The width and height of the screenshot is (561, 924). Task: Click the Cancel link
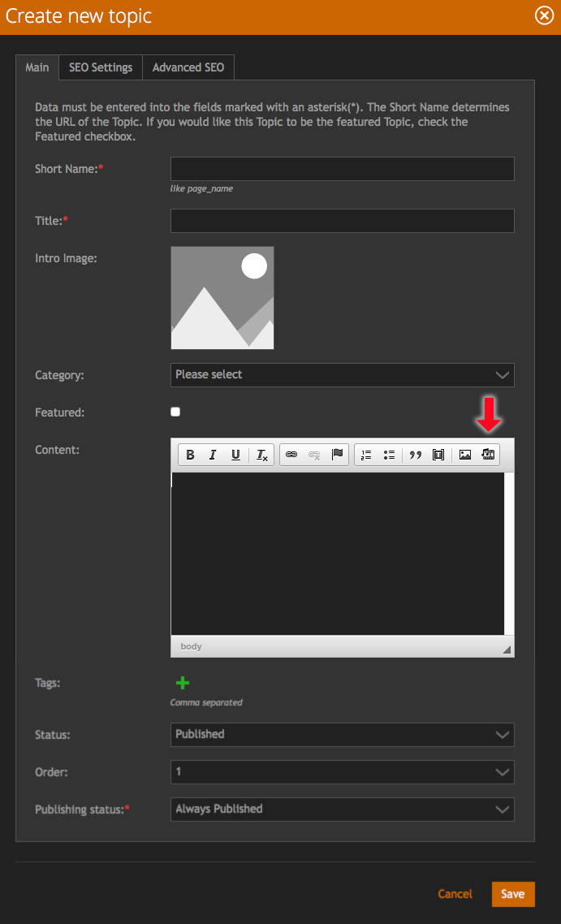pyautogui.click(x=455, y=894)
